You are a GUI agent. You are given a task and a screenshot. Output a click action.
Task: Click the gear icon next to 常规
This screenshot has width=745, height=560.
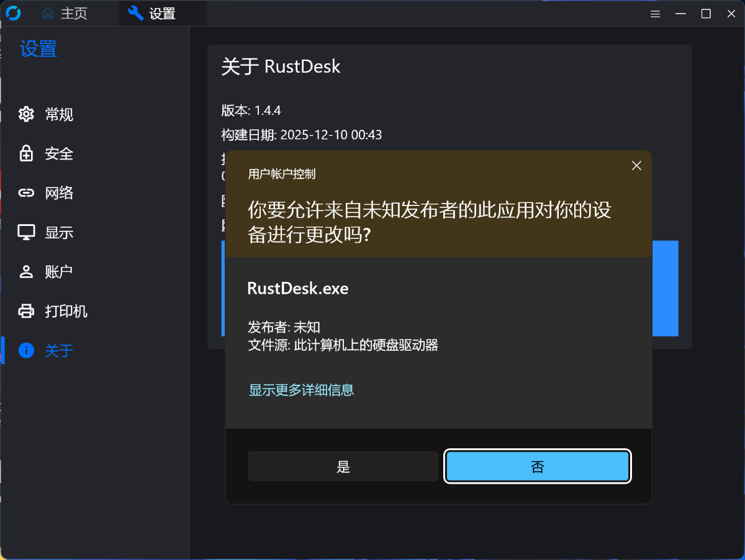(26, 114)
